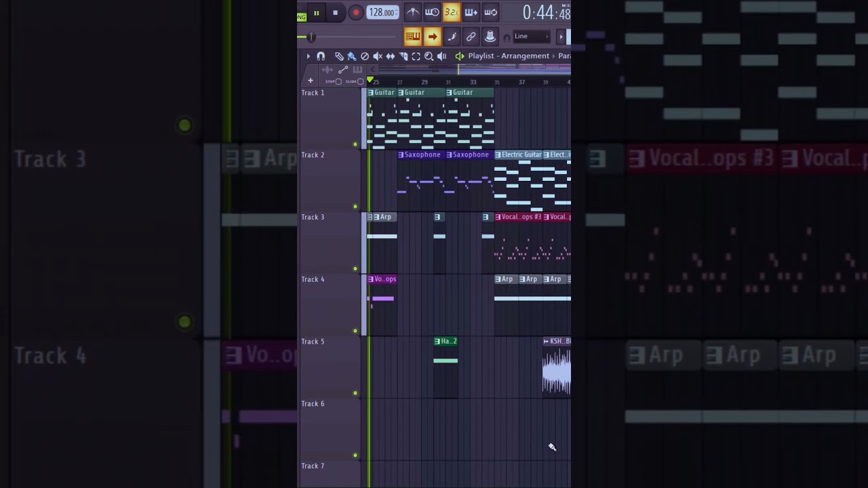This screenshot has width=868, height=488.
Task: Open the Vocal..ops #3 clip menu icon
Action: 498,218
